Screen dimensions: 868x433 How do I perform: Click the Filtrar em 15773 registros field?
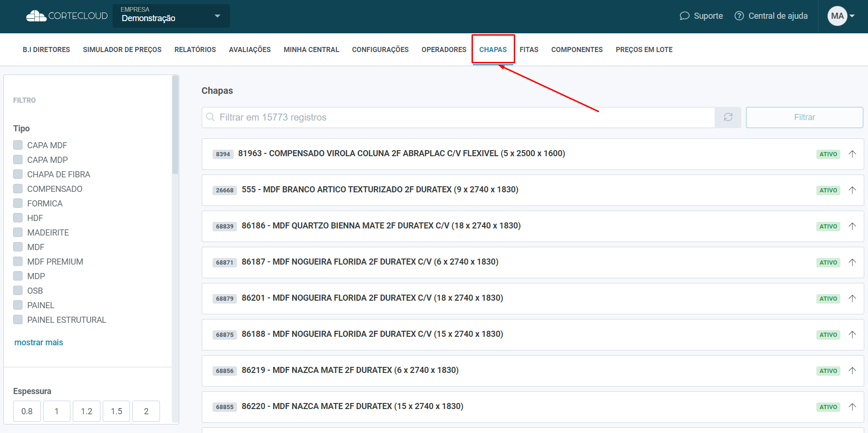click(458, 117)
